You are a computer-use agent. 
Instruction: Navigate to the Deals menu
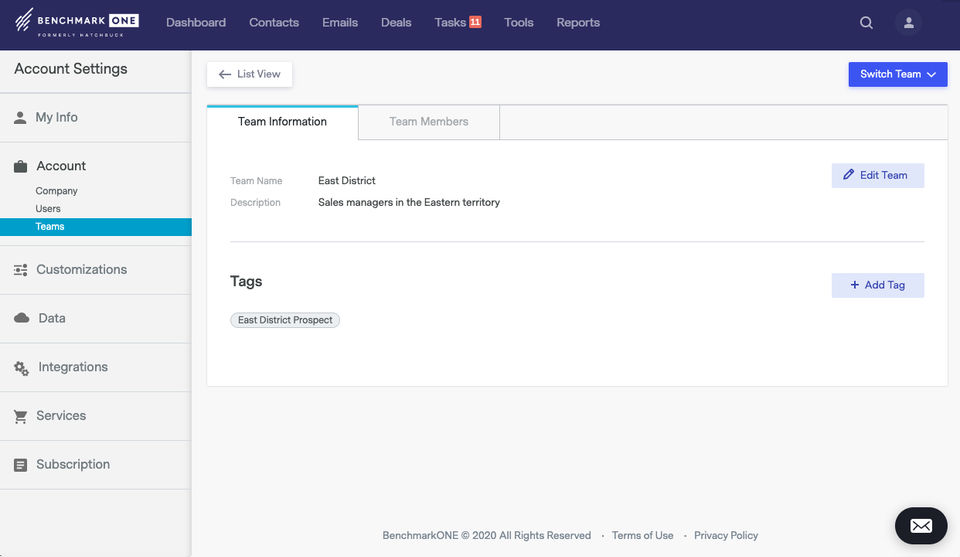click(x=396, y=23)
